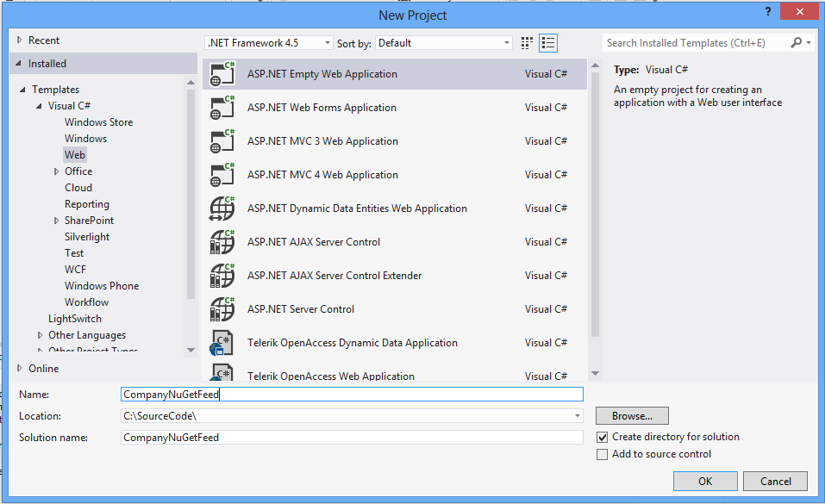Click the Telerik OpenAccess Dynamic Data icon
Screen dimensions: 825x504
coord(222,343)
